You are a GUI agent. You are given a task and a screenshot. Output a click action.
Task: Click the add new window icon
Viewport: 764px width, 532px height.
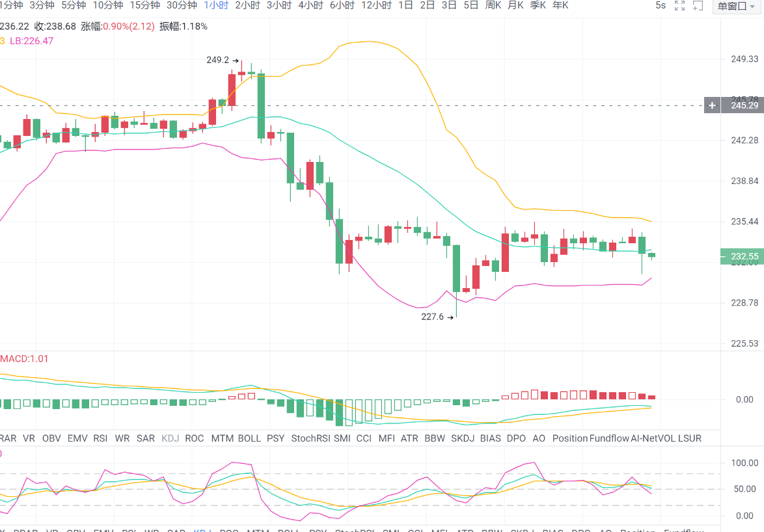pos(698,6)
